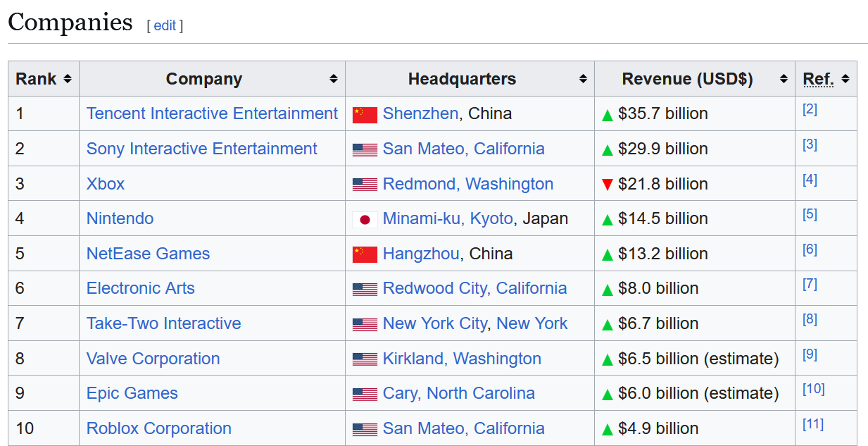Viewport: 868px width, 446px height.
Task: Sort table by Rank column arrows
Action: [x=67, y=79]
